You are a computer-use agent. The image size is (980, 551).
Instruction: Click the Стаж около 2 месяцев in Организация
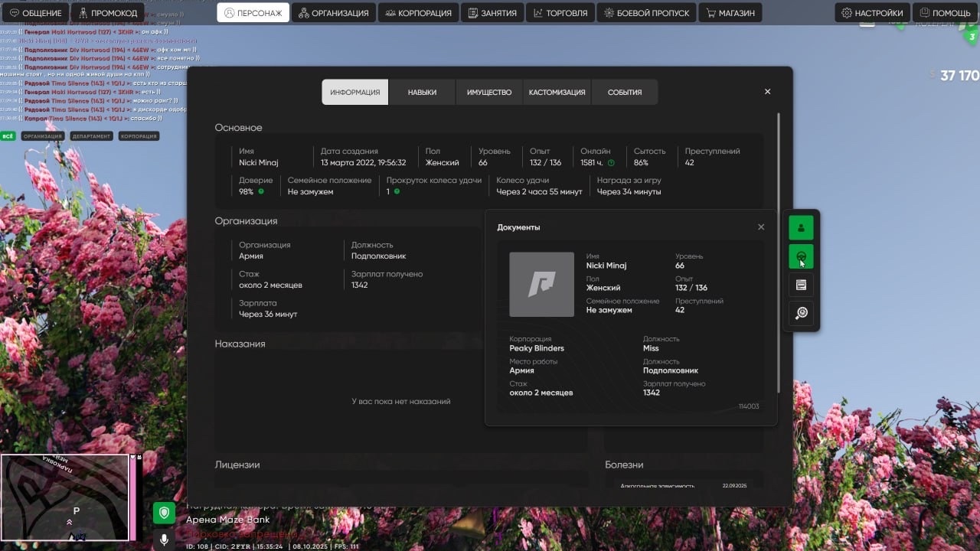[270, 285]
